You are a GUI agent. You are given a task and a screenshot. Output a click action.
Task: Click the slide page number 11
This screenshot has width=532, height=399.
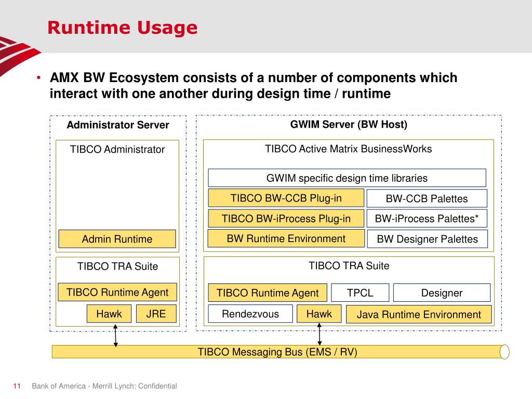17,386
